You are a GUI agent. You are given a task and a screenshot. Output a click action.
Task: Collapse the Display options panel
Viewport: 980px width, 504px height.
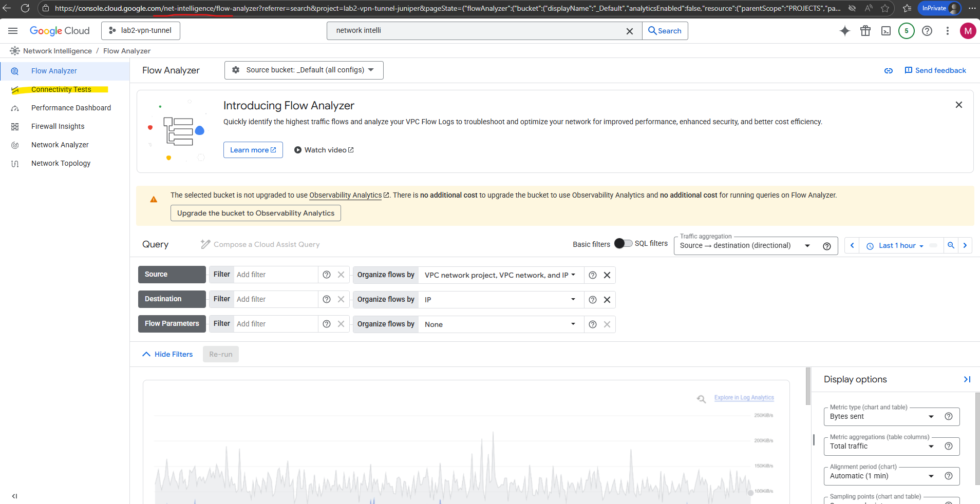[x=967, y=379]
